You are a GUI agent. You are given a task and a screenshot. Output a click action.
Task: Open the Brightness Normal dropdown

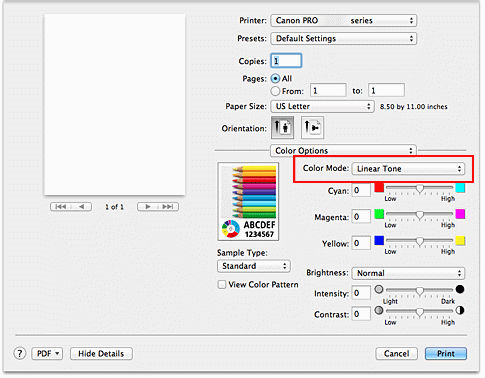pyautogui.click(x=408, y=273)
